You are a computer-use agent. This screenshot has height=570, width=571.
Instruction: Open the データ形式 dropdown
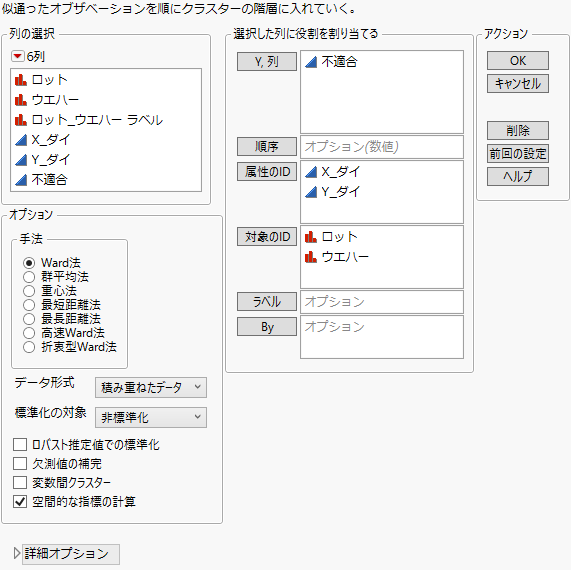151,387
